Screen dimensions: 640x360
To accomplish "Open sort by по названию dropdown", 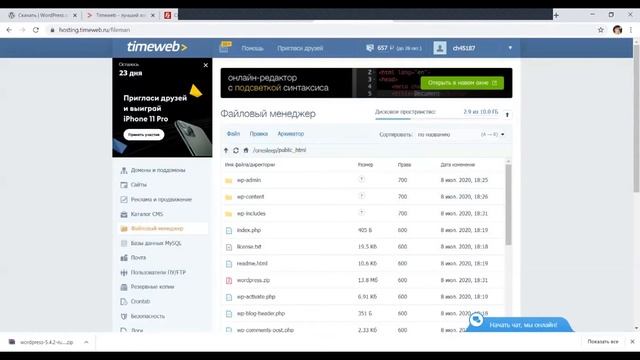I will [434, 134].
